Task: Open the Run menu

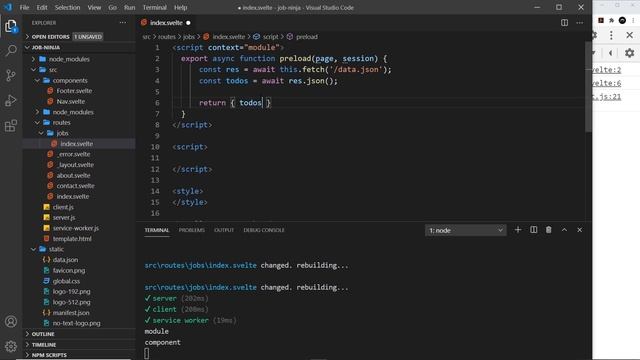Action: click(x=129, y=7)
